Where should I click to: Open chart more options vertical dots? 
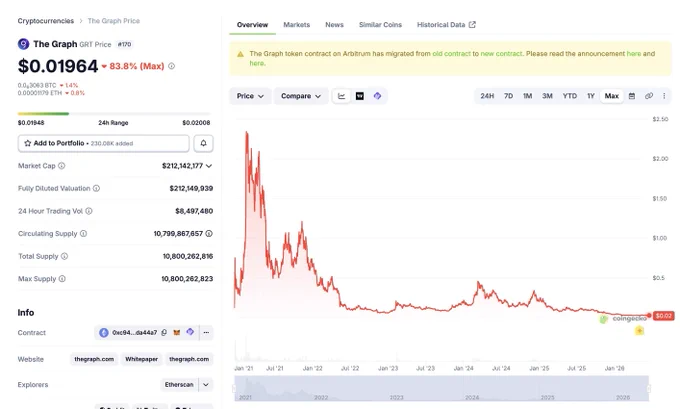(664, 96)
